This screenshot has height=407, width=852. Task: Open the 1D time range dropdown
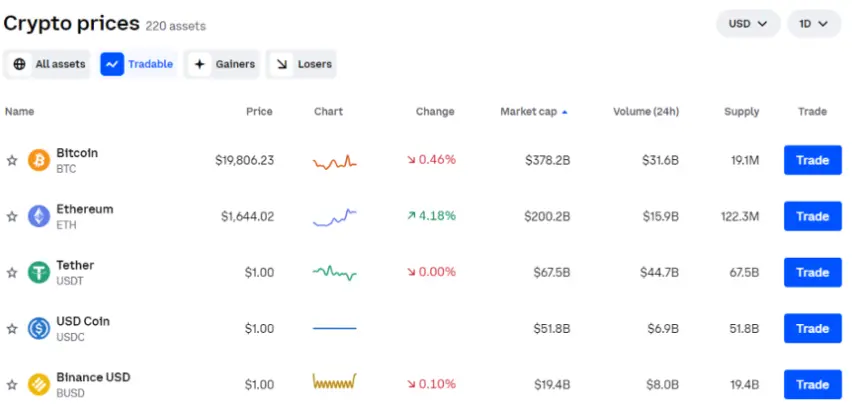814,24
